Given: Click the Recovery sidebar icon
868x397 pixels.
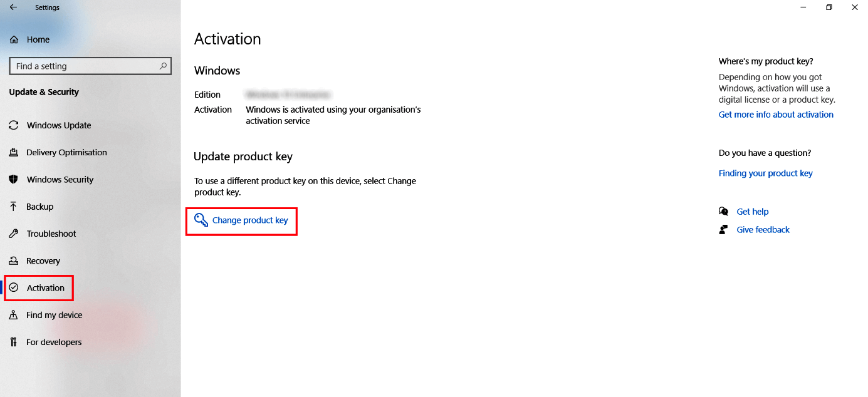Looking at the screenshot, I should coord(14,260).
